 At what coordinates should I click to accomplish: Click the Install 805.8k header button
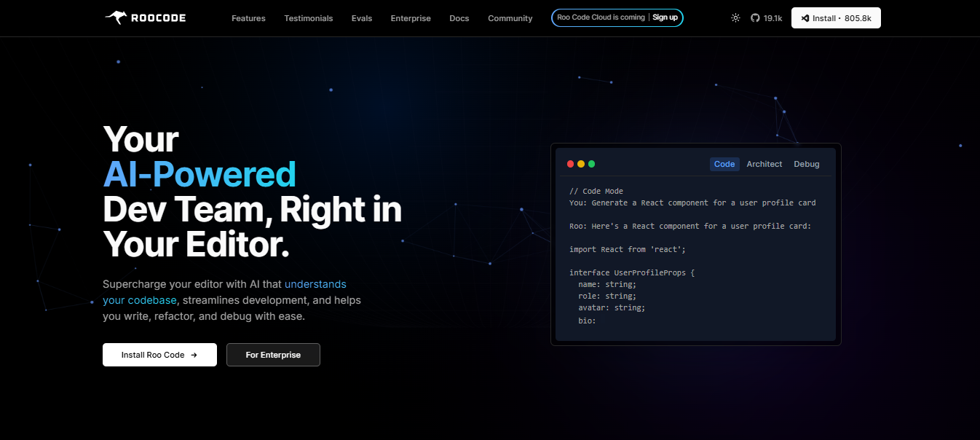pyautogui.click(x=836, y=18)
